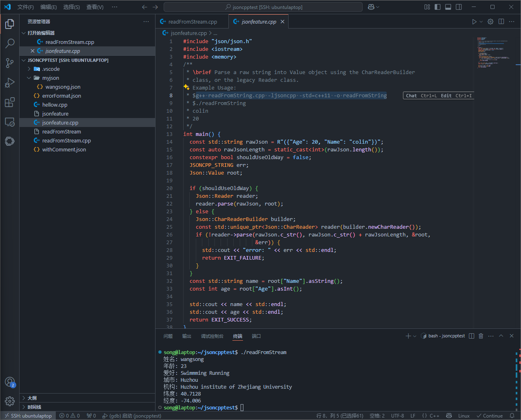Viewport: 521px width, 420px height.
Task: Open the Extensions view
Action: pos(10,102)
